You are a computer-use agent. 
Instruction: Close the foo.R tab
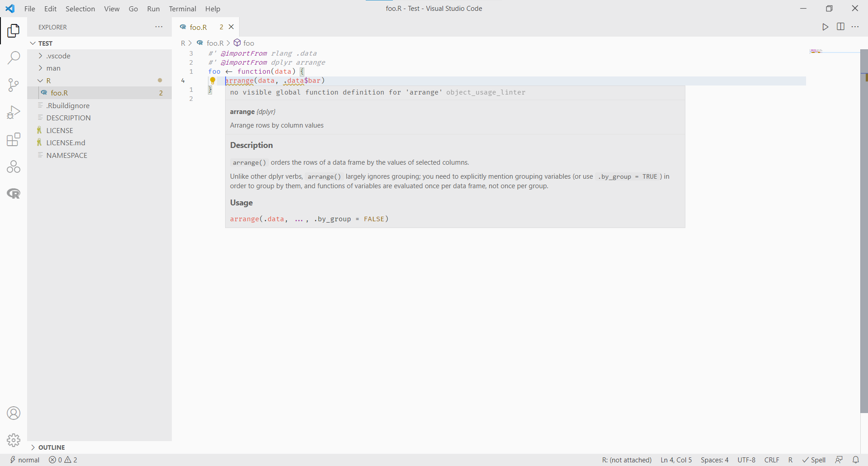pos(231,27)
